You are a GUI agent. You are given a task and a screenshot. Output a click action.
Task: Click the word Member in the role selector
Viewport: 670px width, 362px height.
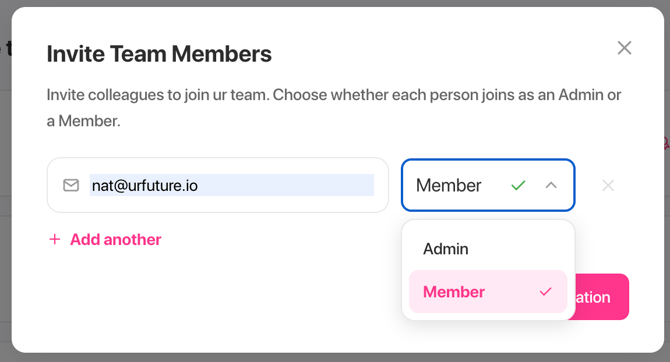(x=449, y=185)
